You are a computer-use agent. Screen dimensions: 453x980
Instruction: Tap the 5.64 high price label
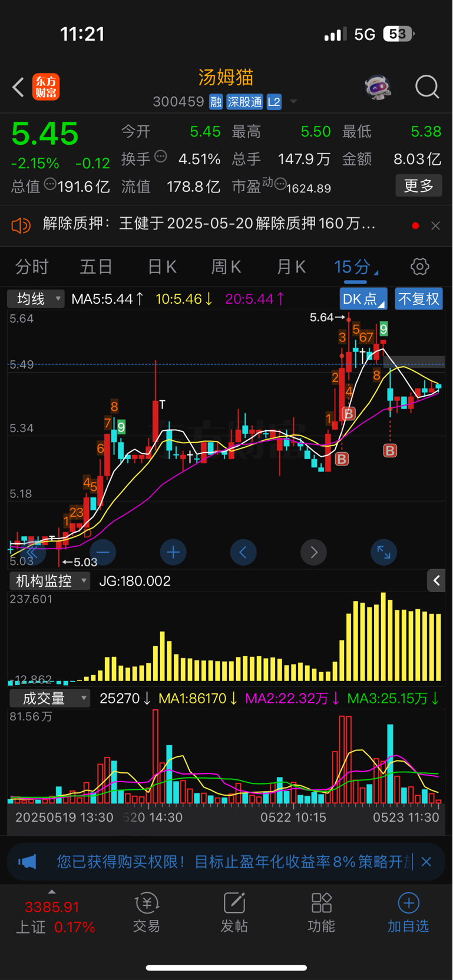click(322, 318)
